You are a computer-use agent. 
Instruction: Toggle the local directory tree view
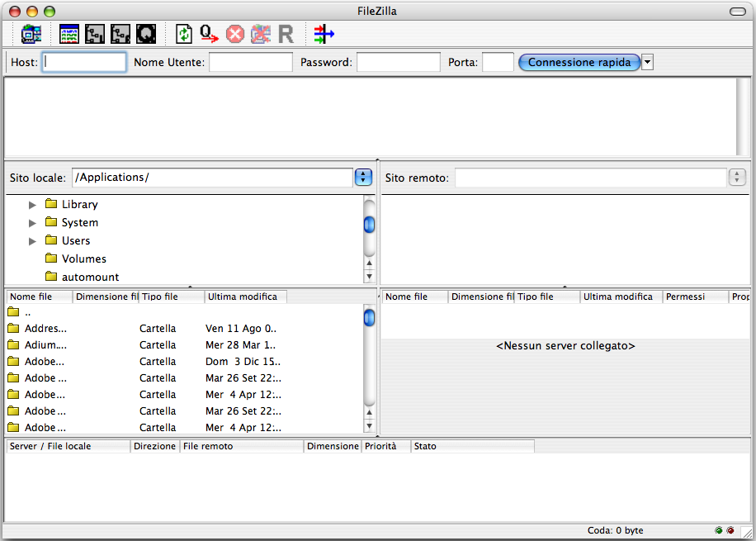pyautogui.click(x=95, y=34)
